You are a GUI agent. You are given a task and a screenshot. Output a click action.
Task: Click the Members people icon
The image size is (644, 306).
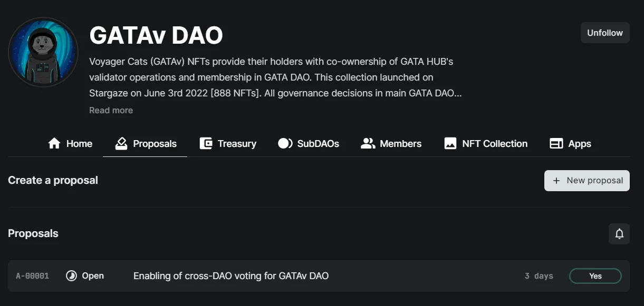[x=368, y=143]
